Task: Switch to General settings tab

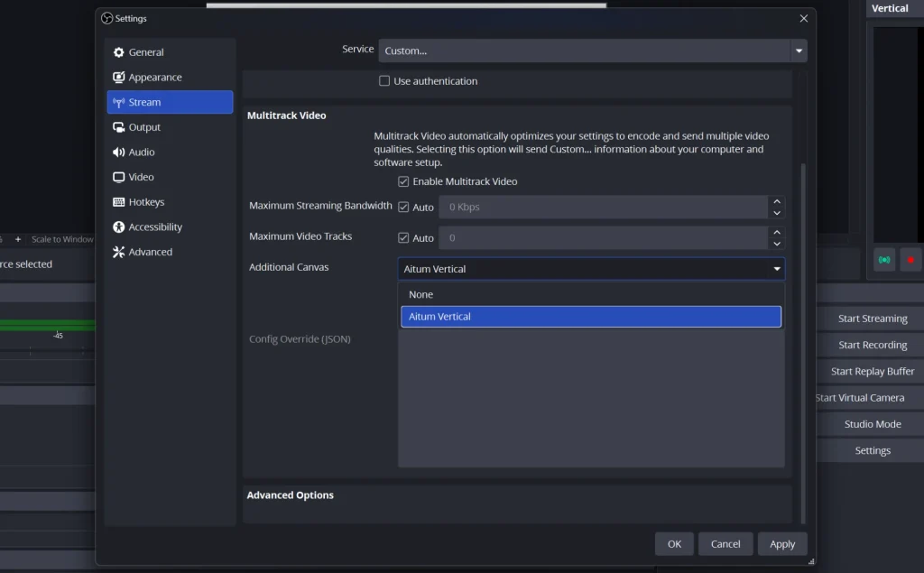Action: coord(170,52)
